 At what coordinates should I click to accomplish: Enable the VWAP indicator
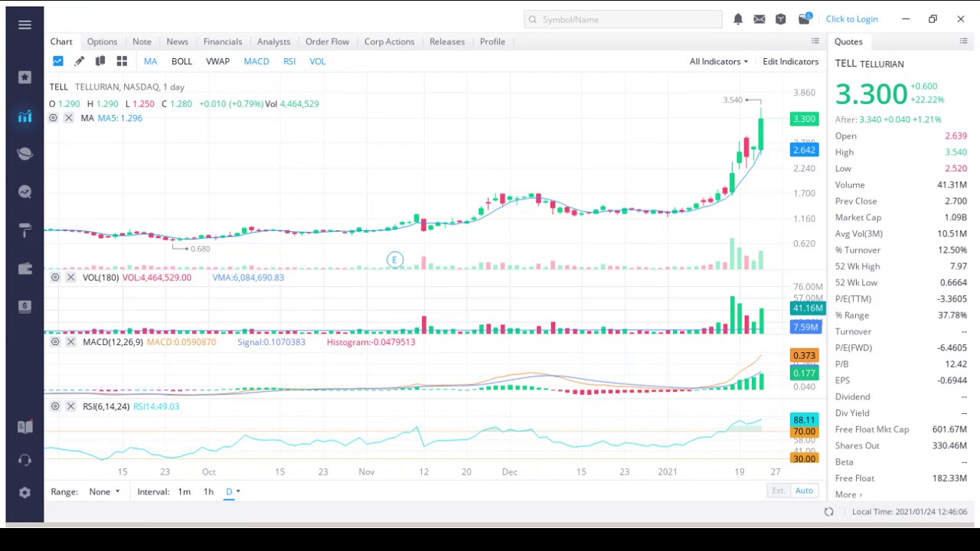[217, 61]
